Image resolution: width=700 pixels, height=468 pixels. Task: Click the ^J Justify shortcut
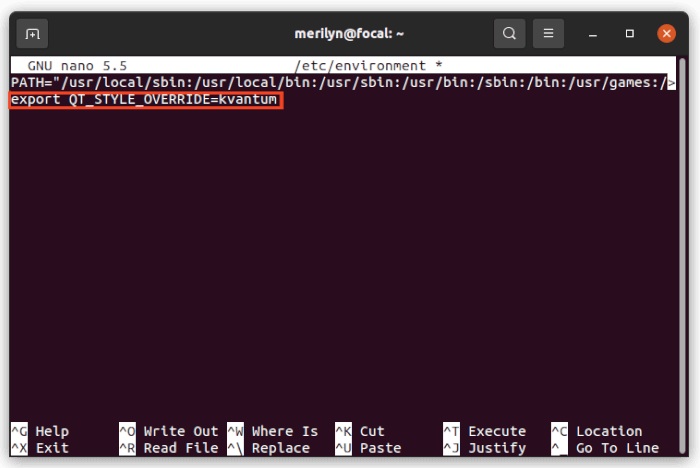pos(484,447)
